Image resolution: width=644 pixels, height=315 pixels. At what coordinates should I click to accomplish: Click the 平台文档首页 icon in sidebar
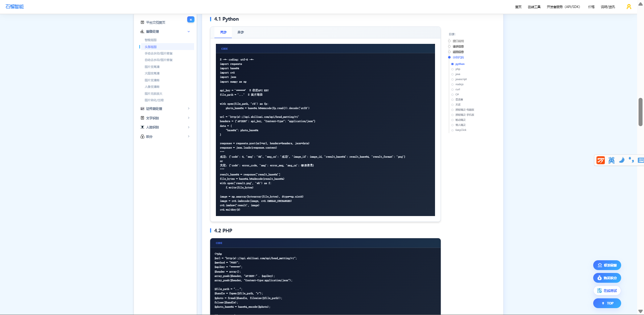[142, 22]
